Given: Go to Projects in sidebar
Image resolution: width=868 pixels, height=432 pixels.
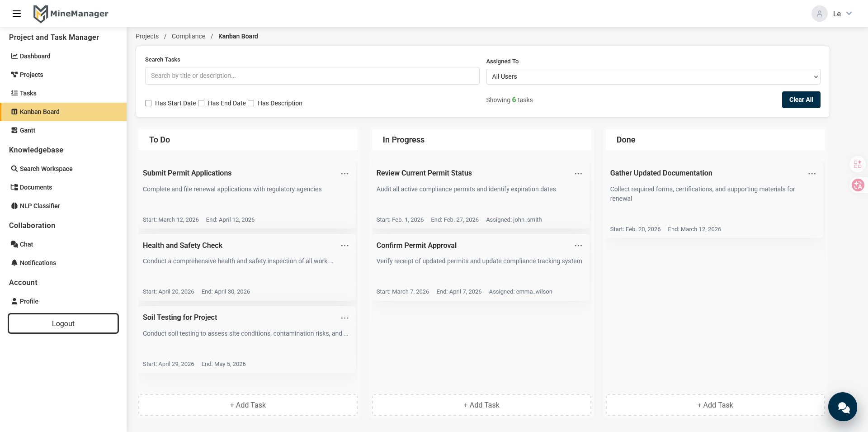Looking at the screenshot, I should pos(63,75).
